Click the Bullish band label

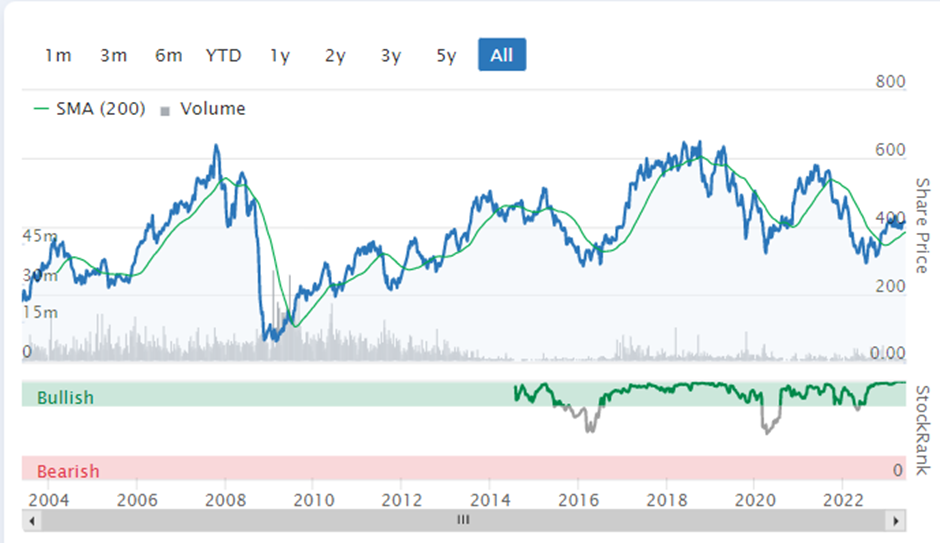pos(65,397)
